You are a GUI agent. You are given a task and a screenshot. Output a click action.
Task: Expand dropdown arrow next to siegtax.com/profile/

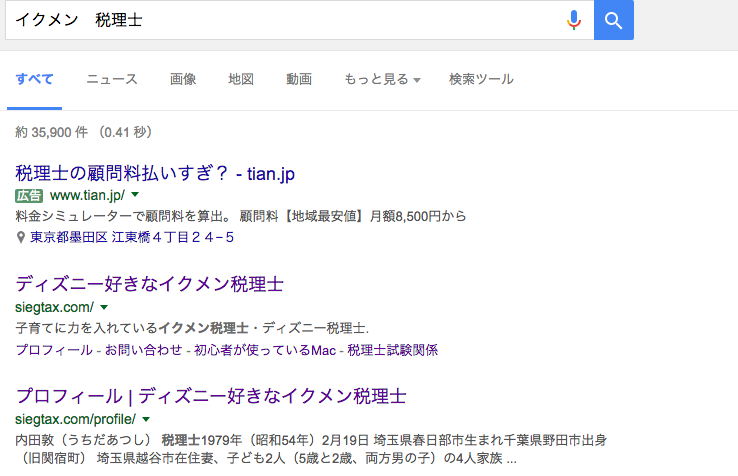(146, 418)
